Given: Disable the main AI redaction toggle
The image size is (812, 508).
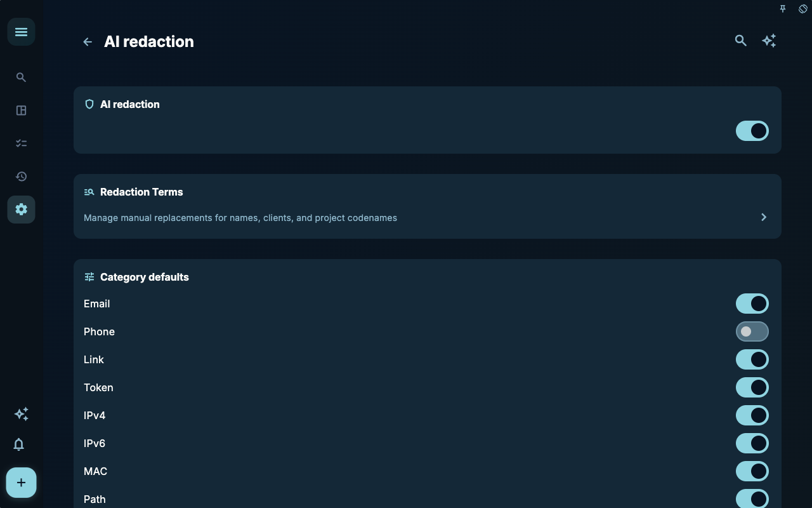Looking at the screenshot, I should (x=752, y=131).
